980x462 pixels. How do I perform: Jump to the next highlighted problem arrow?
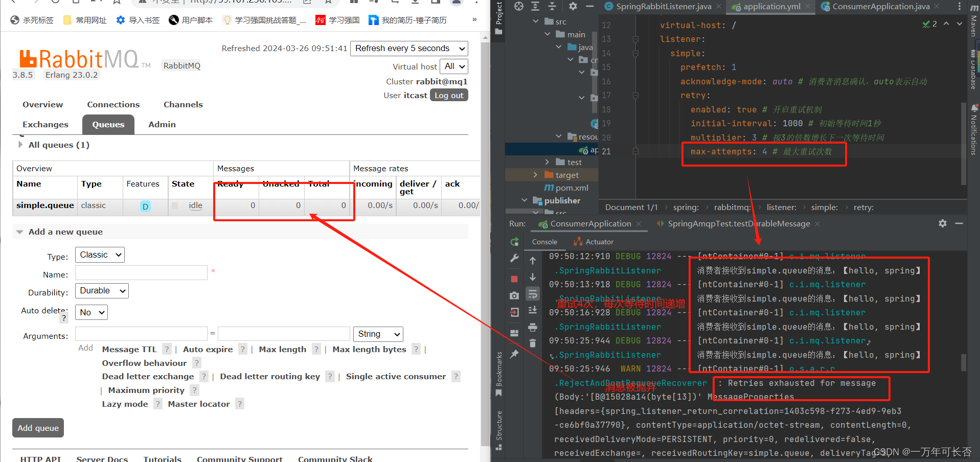point(959,24)
